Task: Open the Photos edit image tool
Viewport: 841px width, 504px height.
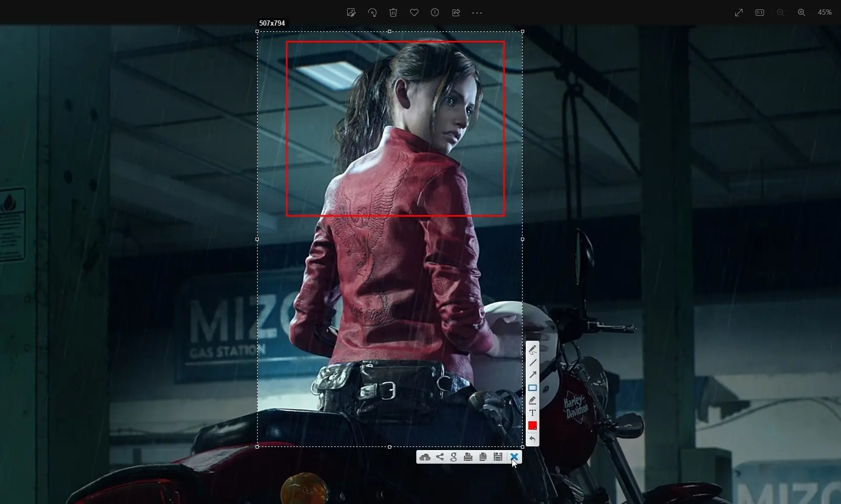Action: click(351, 13)
